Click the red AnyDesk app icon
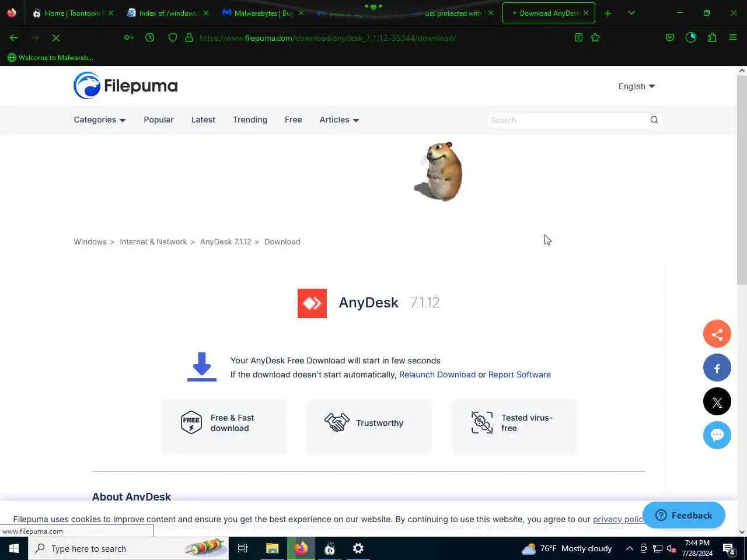This screenshot has height=560, width=747. pos(312,303)
